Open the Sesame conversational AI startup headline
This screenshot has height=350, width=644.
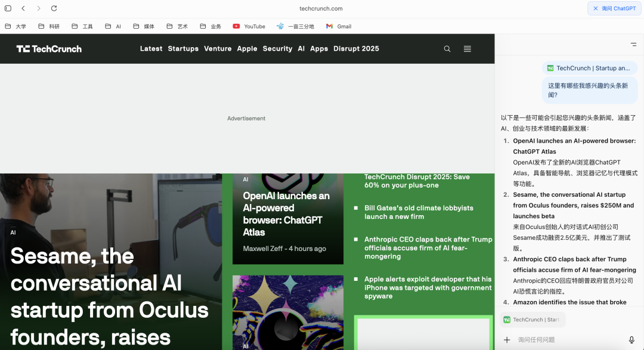click(x=109, y=296)
